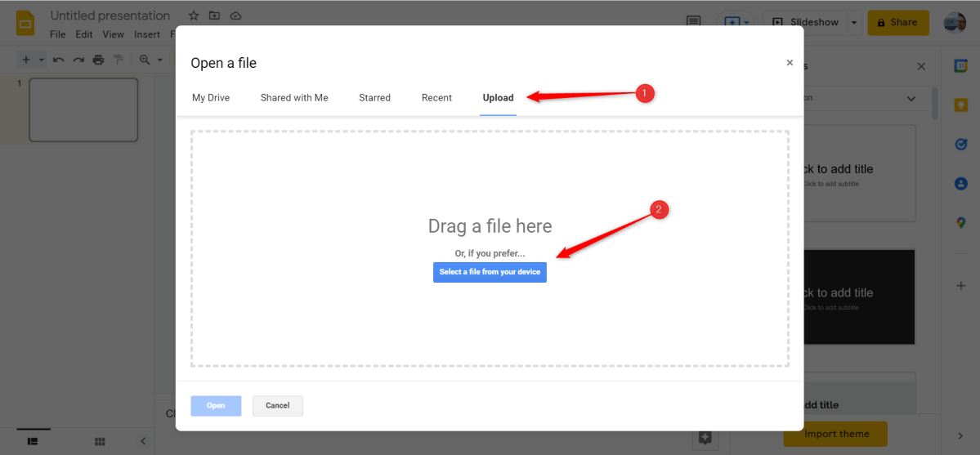Open comment history icon
This screenshot has height=455, width=980.
pyautogui.click(x=693, y=22)
